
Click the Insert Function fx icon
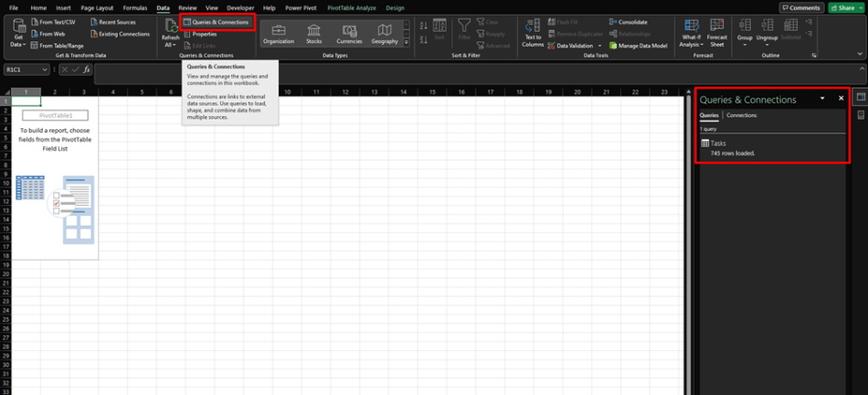[87, 69]
